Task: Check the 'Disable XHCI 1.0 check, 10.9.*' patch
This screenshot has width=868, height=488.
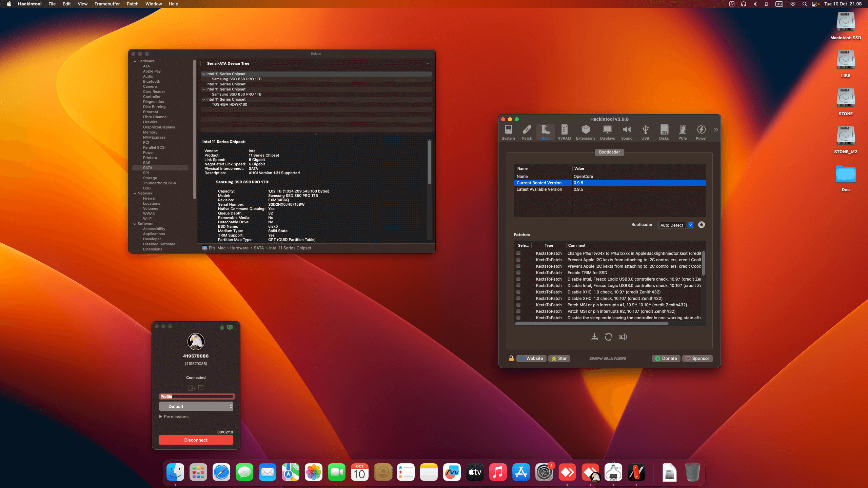Action: click(x=518, y=292)
